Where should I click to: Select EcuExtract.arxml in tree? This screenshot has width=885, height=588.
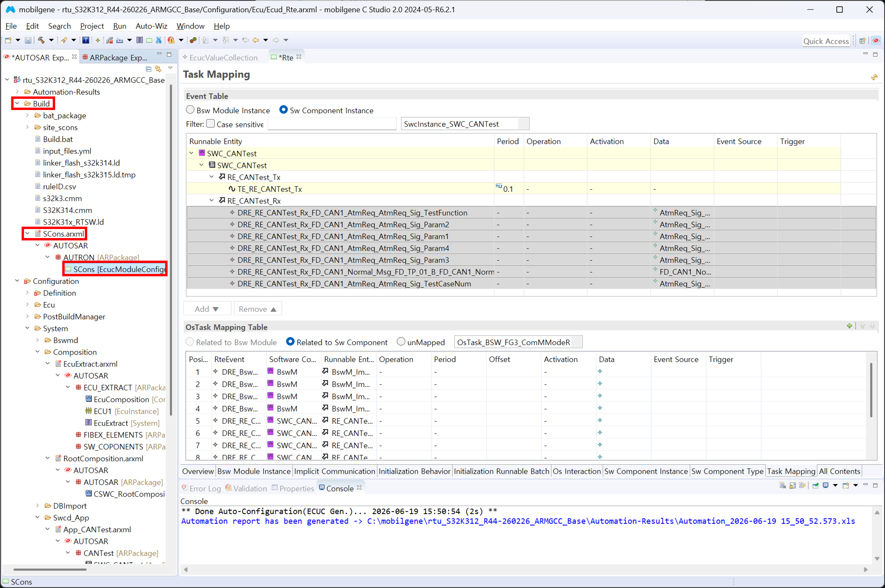click(x=90, y=364)
